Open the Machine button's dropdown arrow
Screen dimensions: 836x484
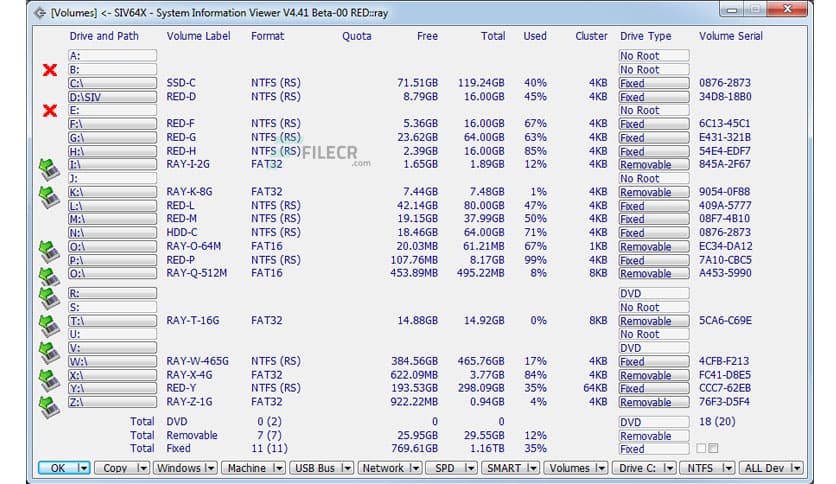pyautogui.click(x=278, y=468)
